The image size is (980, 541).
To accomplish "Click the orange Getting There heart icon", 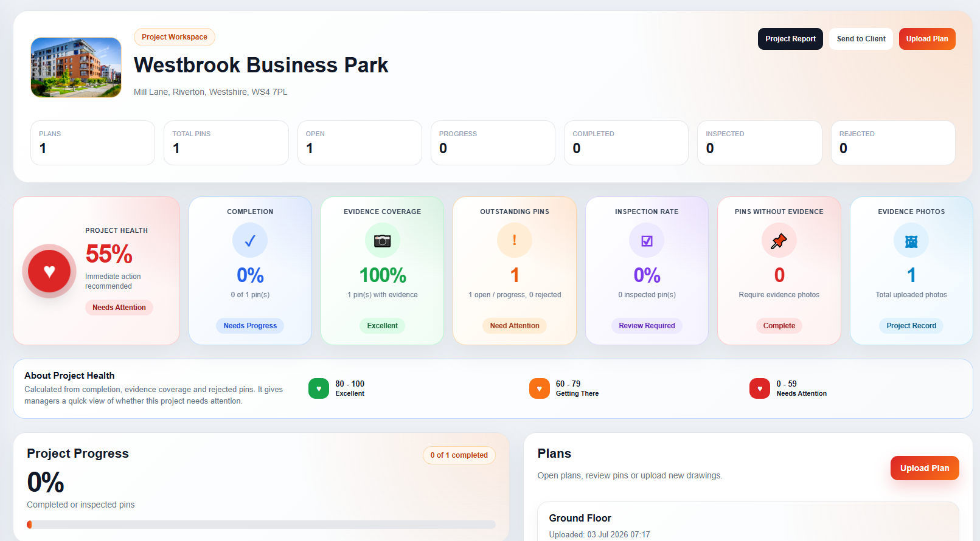I will [x=539, y=388].
